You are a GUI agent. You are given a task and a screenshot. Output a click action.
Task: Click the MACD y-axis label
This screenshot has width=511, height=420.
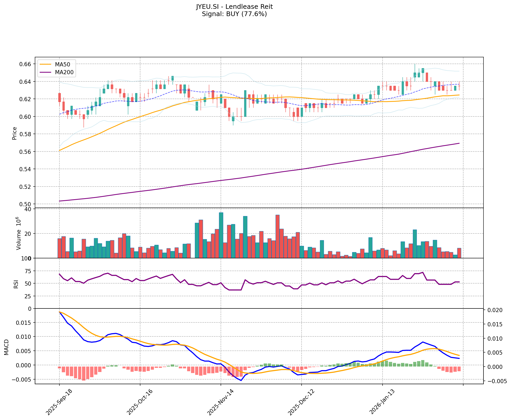click(6, 347)
